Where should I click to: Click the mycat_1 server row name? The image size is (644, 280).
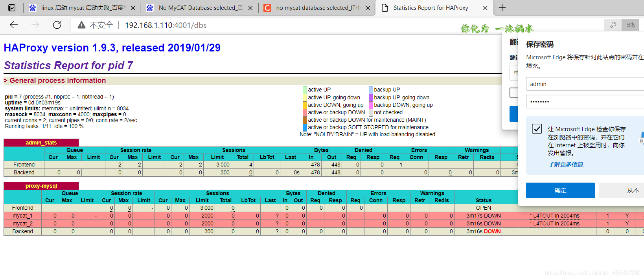tap(22, 216)
